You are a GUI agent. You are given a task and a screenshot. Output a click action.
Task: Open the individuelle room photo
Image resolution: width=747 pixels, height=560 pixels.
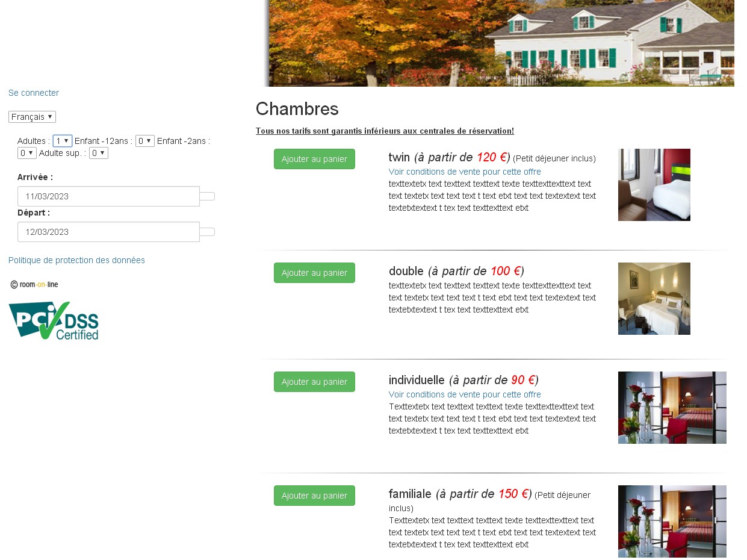click(x=672, y=408)
